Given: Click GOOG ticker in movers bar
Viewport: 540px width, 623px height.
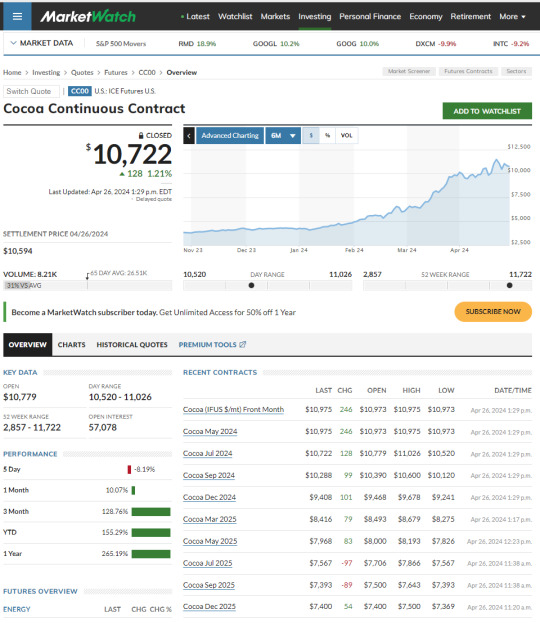Looking at the screenshot, I should 358,43.
